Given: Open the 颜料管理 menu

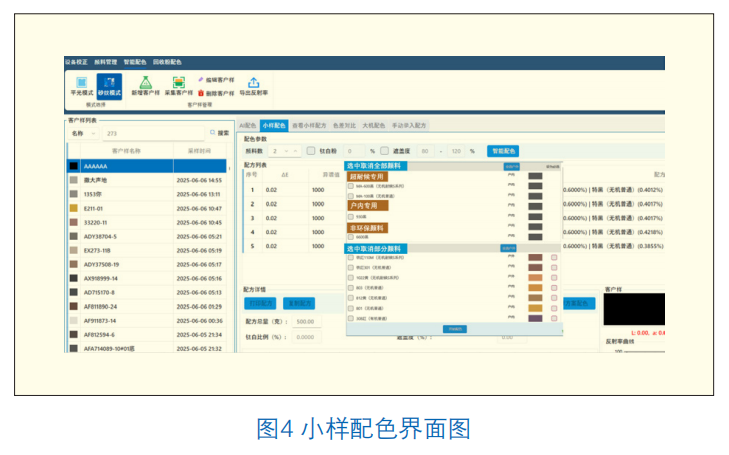Looking at the screenshot, I should pos(106,62).
